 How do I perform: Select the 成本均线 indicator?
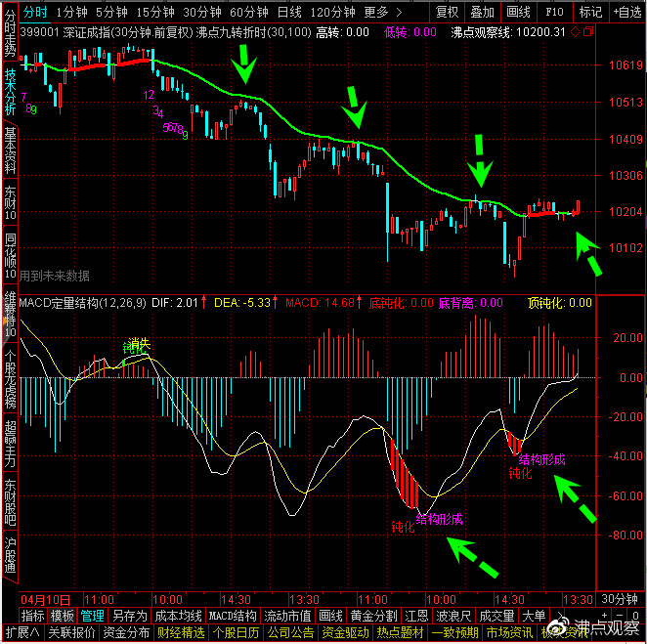pos(178,617)
